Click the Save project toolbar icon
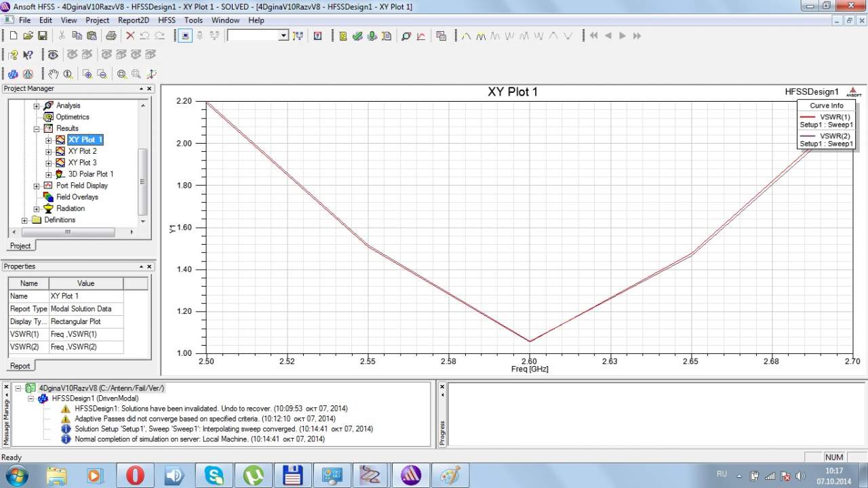This screenshot has width=868, height=488. (x=42, y=35)
